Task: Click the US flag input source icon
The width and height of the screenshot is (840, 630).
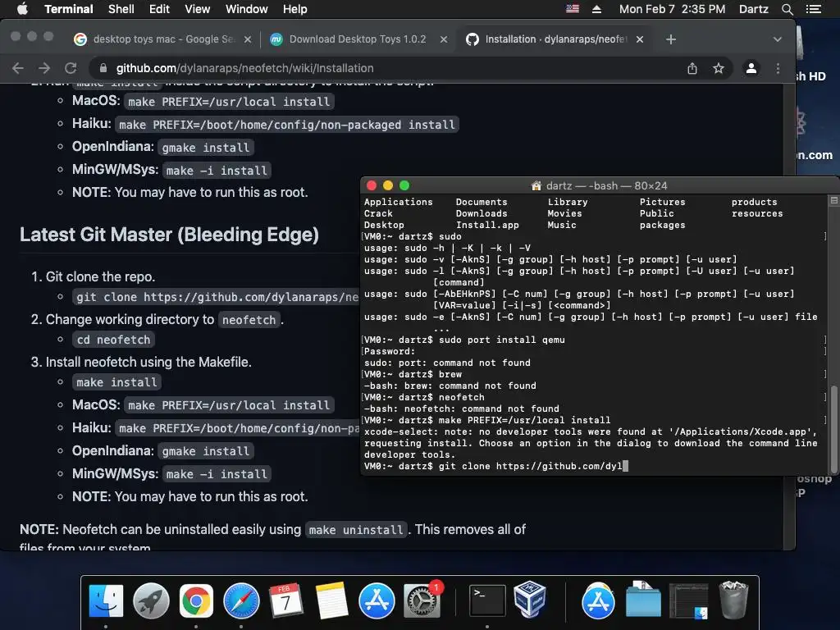Action: point(572,9)
